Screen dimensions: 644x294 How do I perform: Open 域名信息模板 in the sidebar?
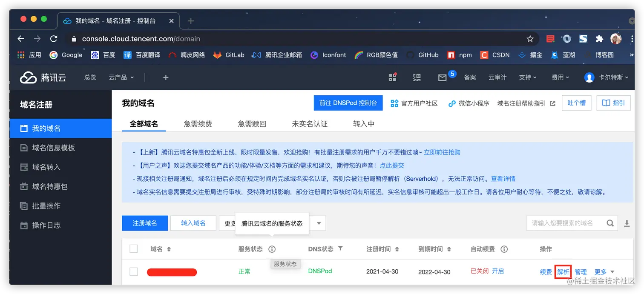click(x=60, y=148)
